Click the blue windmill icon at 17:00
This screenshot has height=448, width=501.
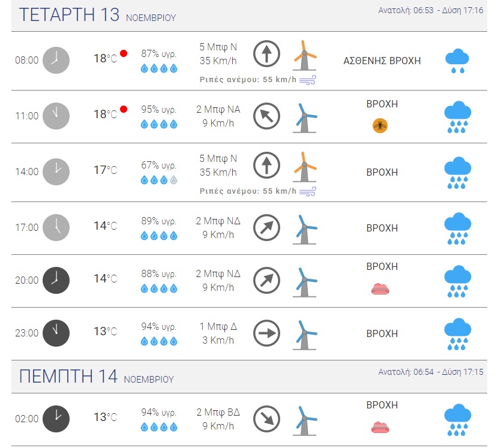304,228
